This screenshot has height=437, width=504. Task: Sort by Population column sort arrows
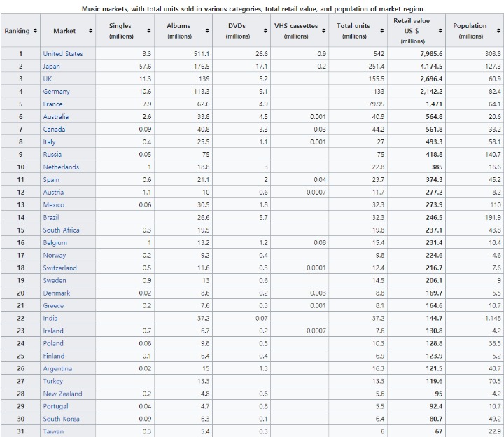pos(498,31)
